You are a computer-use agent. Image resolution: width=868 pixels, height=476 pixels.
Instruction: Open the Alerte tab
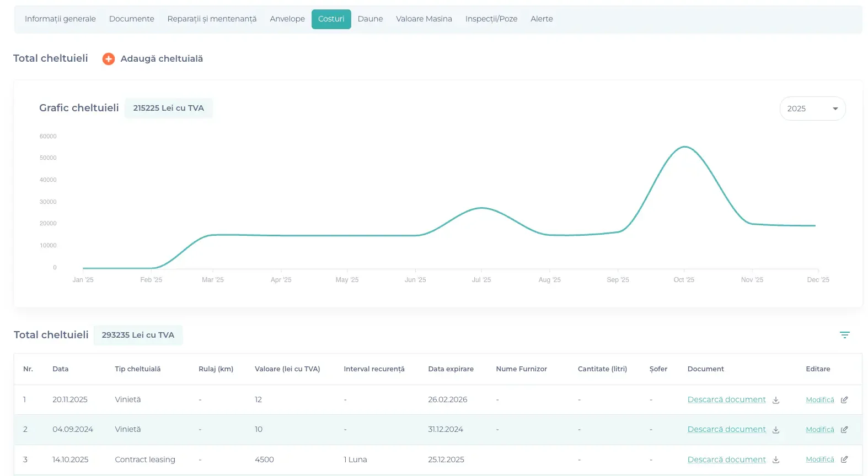click(x=542, y=19)
